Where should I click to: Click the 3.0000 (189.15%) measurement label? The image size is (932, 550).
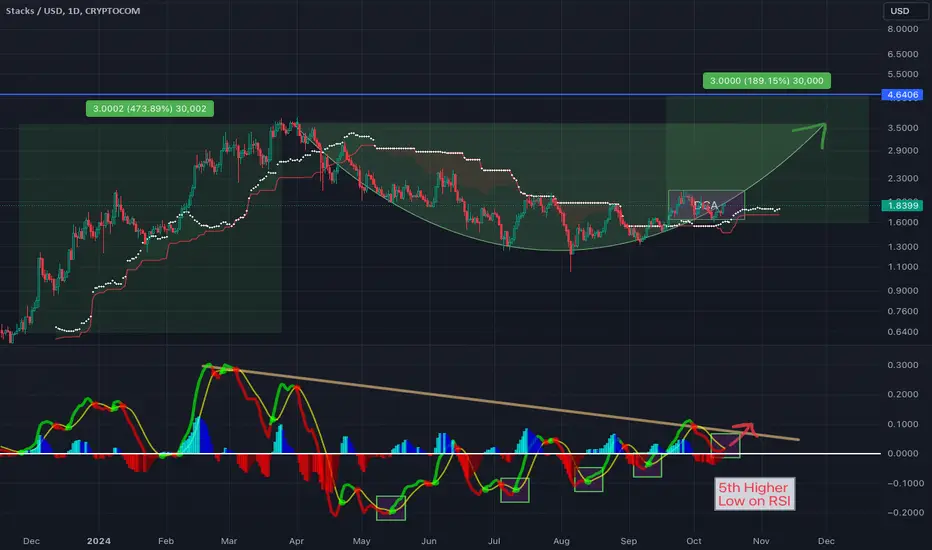point(767,81)
